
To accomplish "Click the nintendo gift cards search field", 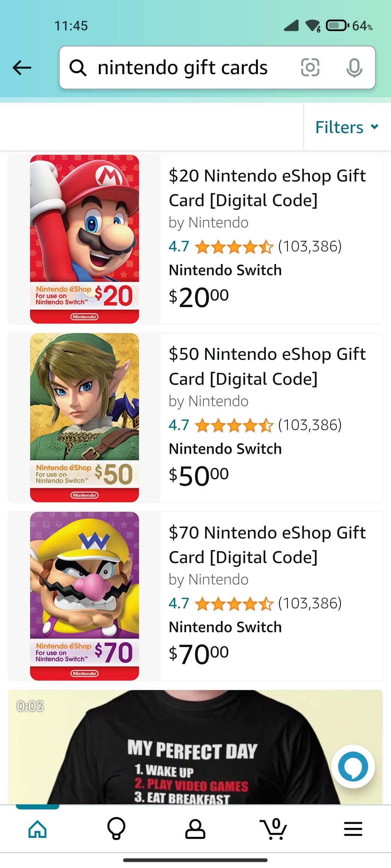I will pyautogui.click(x=183, y=68).
